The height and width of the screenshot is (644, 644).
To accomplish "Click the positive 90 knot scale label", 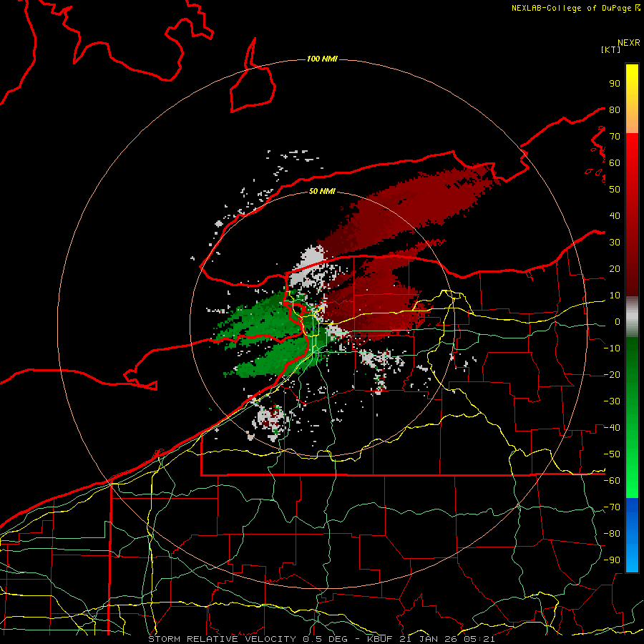I will point(615,84).
